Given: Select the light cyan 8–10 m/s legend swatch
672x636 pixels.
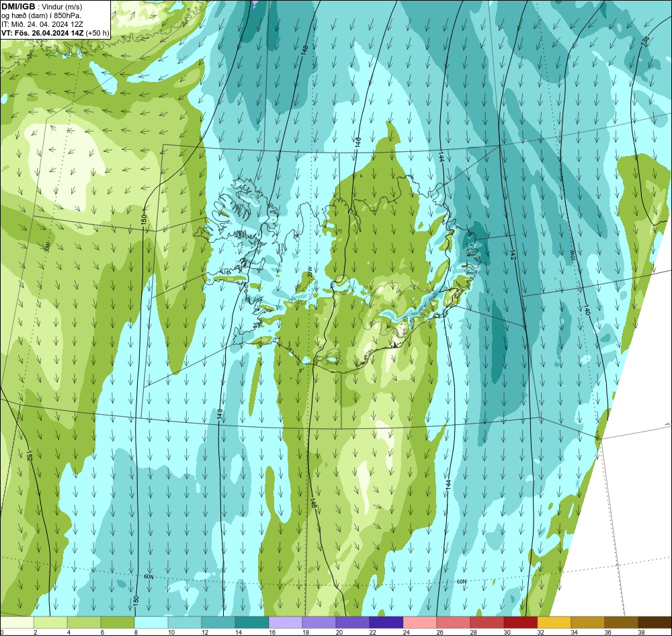Looking at the screenshot, I should tap(151, 623).
